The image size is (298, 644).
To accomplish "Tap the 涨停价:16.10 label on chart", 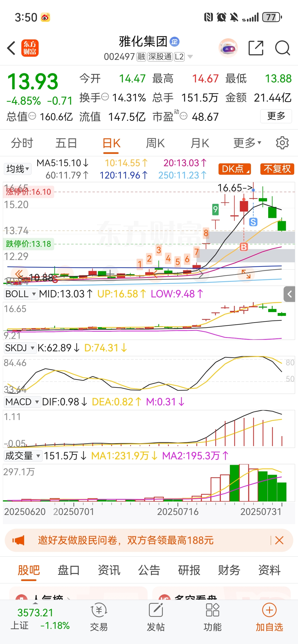I will 28,192.
